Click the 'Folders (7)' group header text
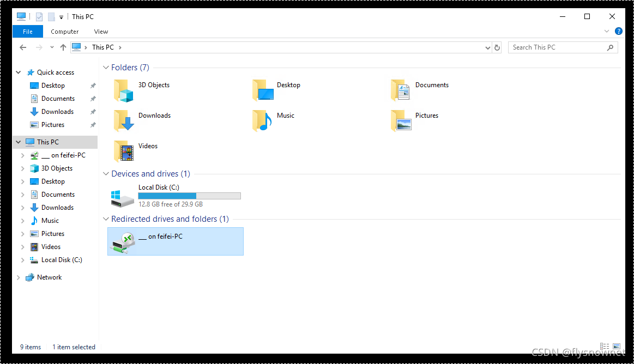This screenshot has height=364, width=634. point(130,68)
